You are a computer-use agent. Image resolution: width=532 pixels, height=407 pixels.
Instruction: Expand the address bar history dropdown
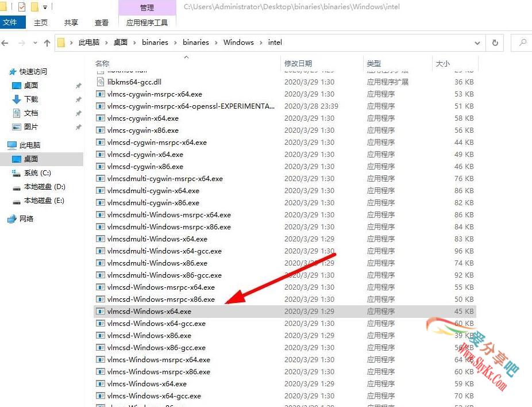(477, 43)
